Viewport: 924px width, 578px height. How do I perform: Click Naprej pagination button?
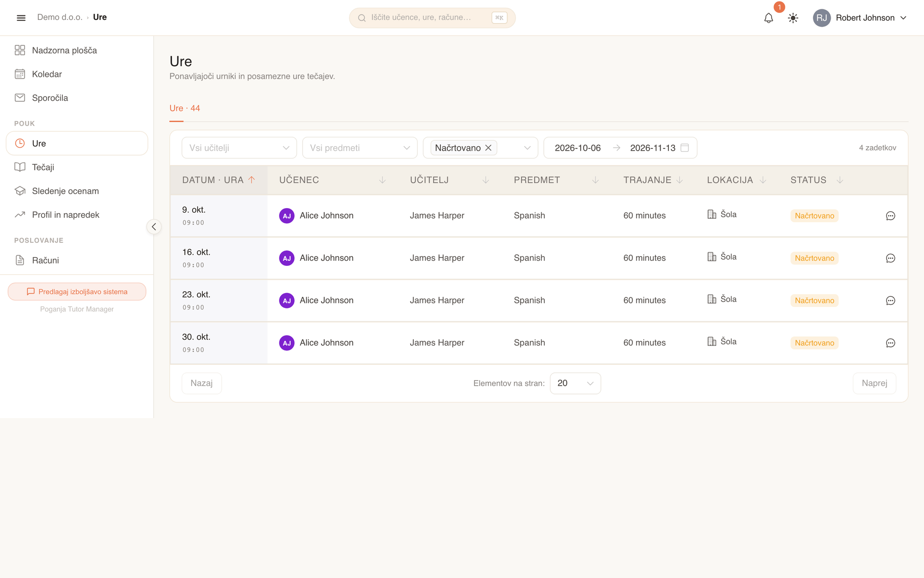coord(874,383)
